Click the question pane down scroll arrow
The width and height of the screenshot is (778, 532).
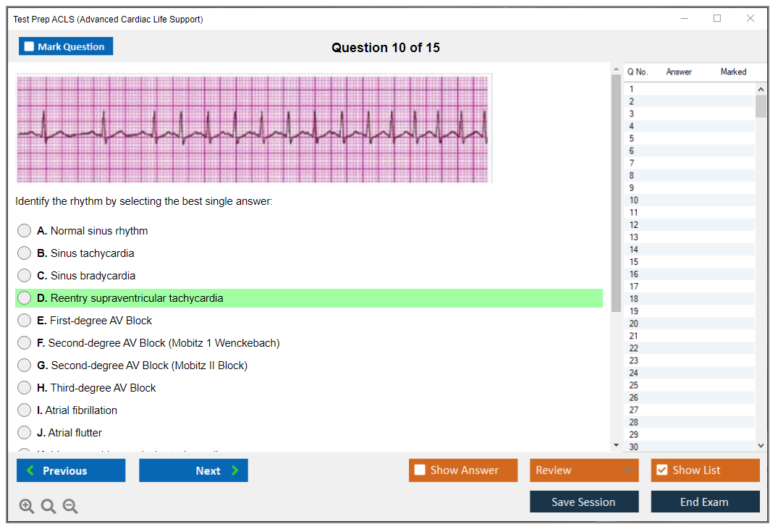pyautogui.click(x=617, y=445)
